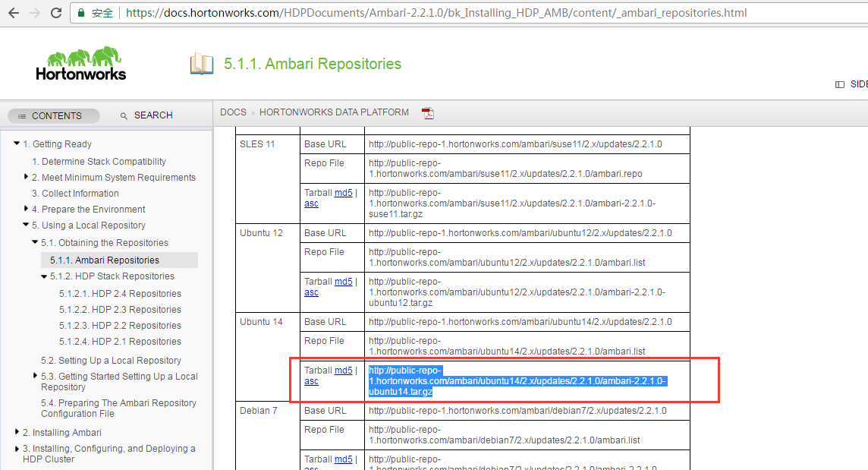Viewport: 868px width, 470px height.
Task: Click the Debian 7 Base URL text
Action: 517,411
